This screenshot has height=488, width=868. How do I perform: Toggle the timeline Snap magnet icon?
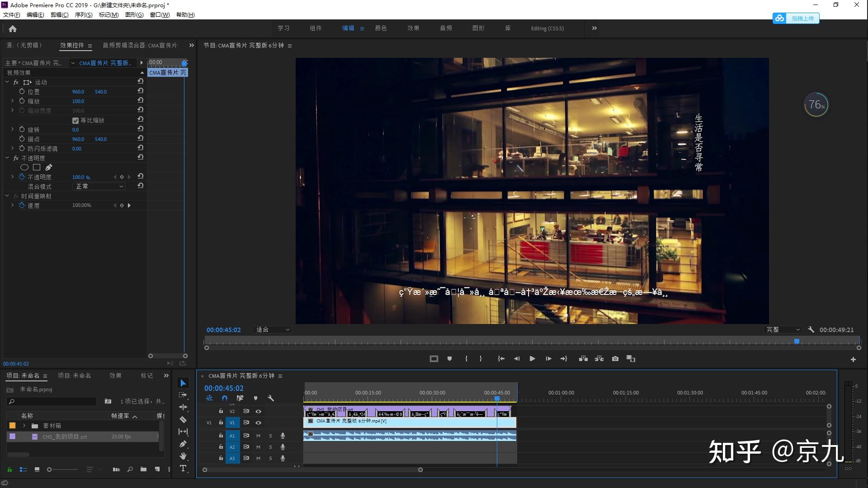(225, 398)
